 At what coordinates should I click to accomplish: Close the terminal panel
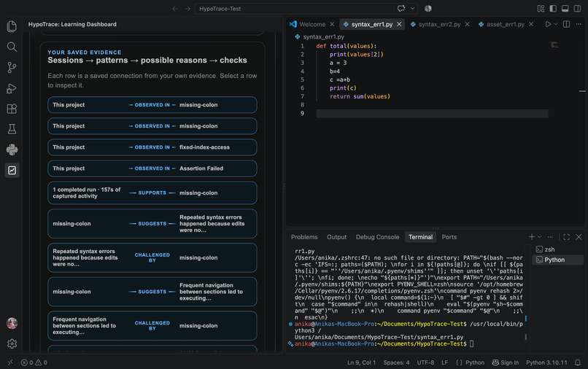[579, 237]
